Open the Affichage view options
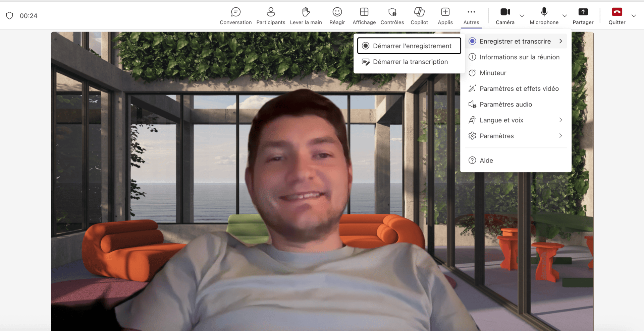 click(364, 16)
